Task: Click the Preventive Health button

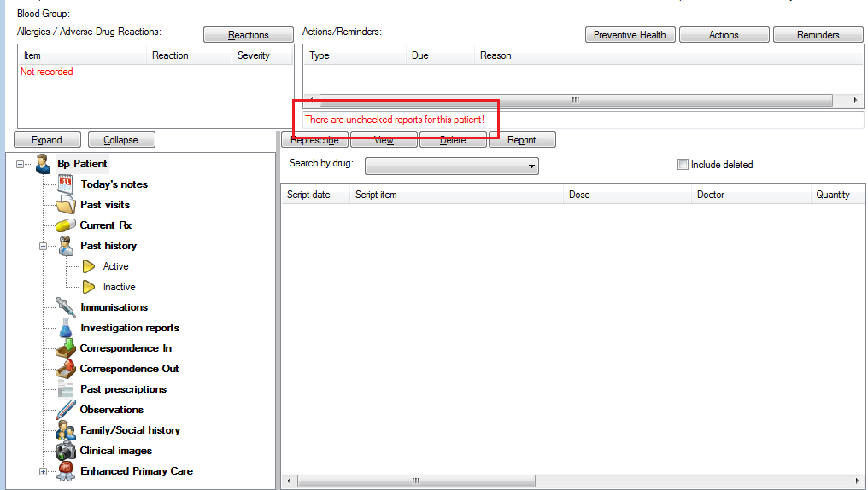Action: tap(630, 35)
